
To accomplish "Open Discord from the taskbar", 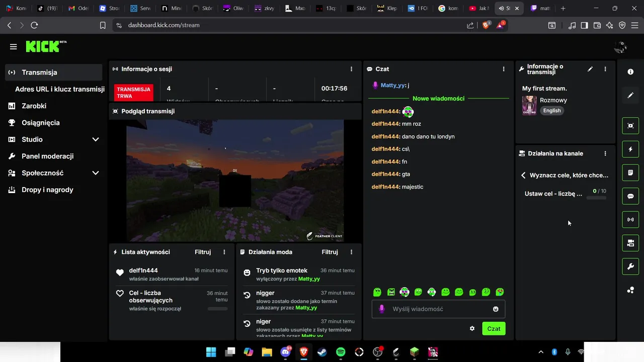I will pyautogui.click(x=286, y=352).
